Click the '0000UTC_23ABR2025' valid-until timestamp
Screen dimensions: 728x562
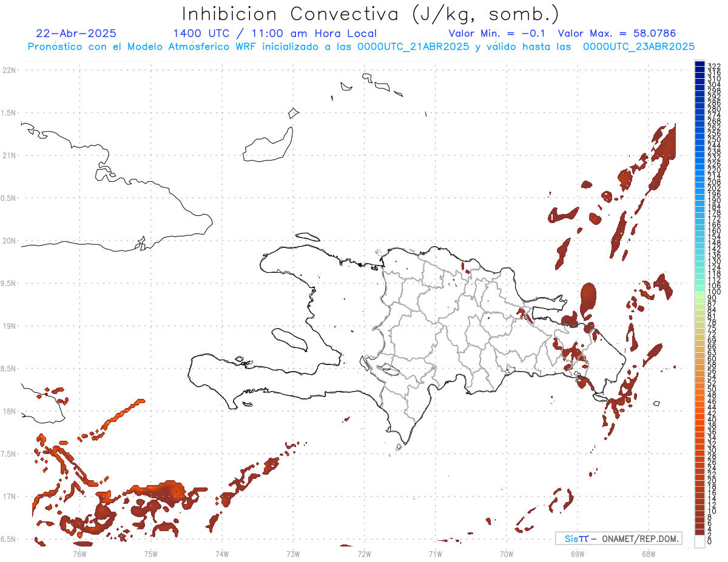point(639,47)
